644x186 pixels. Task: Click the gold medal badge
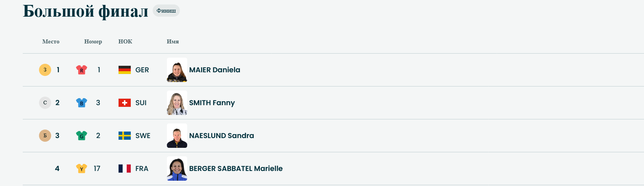(45, 70)
